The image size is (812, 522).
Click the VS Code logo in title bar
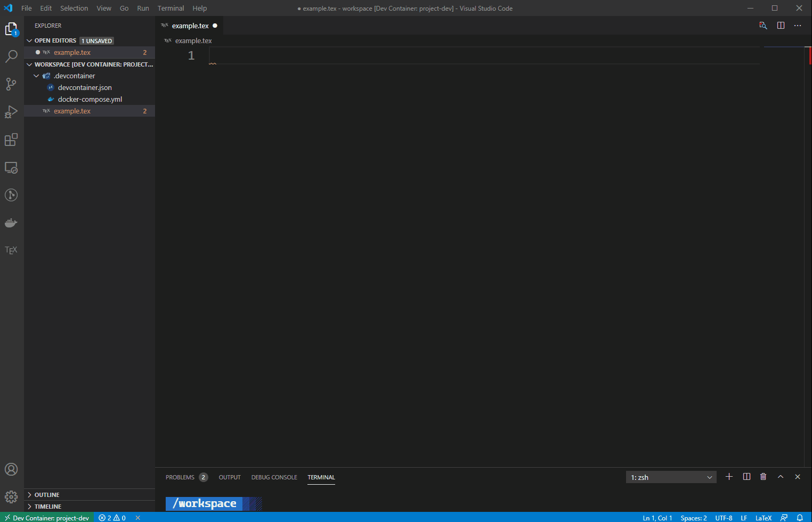8,8
